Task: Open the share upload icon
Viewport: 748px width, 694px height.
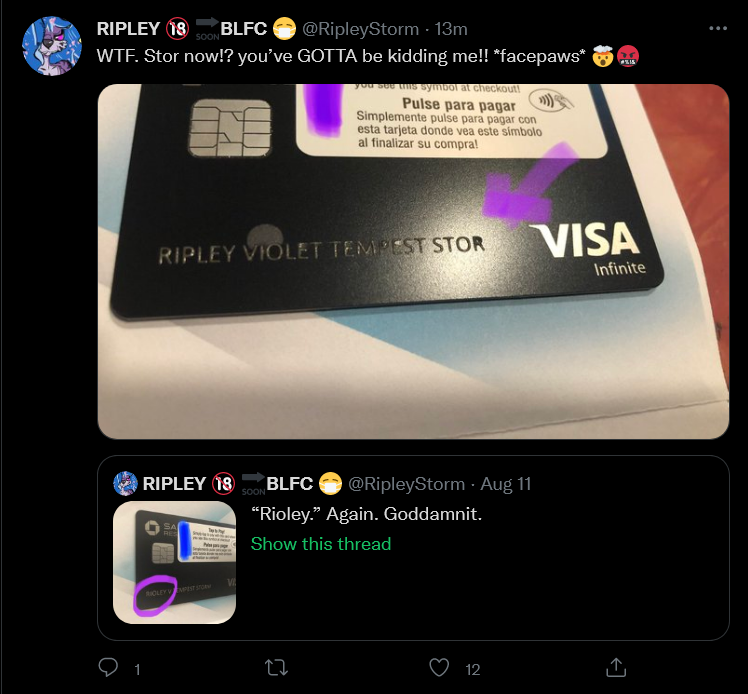Action: pos(616,667)
